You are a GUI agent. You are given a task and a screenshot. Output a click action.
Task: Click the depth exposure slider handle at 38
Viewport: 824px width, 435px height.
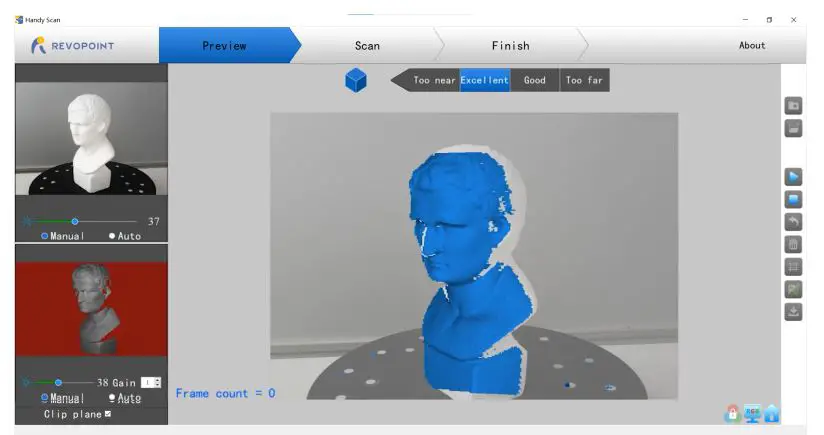(58, 382)
